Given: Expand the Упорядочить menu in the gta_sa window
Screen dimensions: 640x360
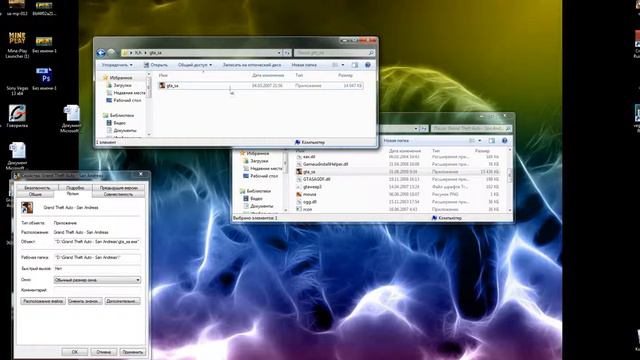Looking at the screenshot, I should coord(117,65).
